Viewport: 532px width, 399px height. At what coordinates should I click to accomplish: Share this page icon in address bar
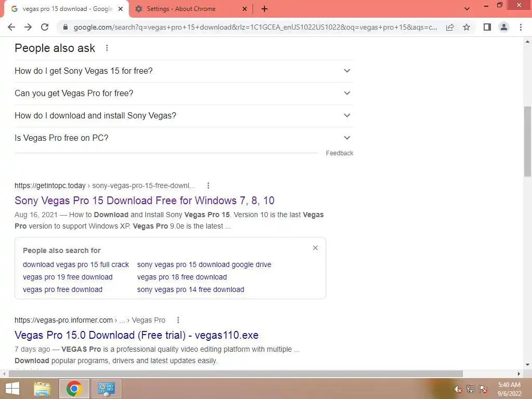[450, 27]
